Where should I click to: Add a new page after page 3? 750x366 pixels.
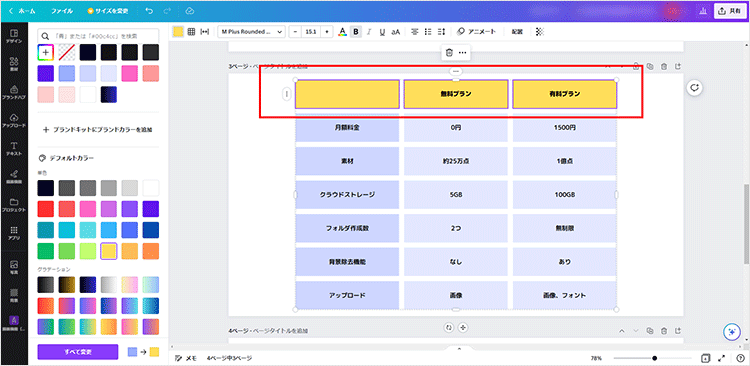pos(678,67)
